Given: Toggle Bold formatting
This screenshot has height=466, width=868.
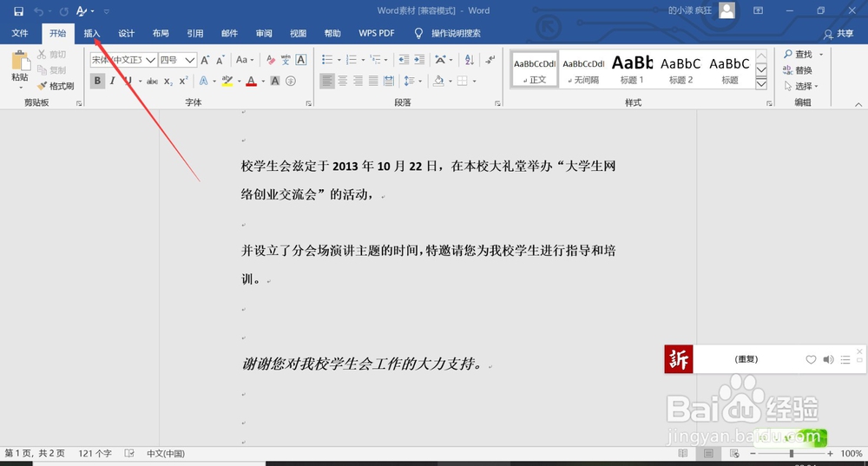Looking at the screenshot, I should click(97, 82).
